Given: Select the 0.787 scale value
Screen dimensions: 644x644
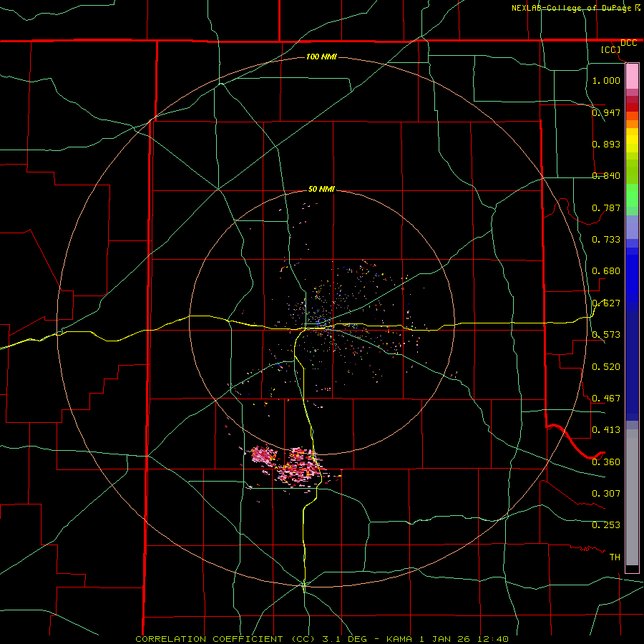Looking at the screenshot, I should [x=606, y=208].
